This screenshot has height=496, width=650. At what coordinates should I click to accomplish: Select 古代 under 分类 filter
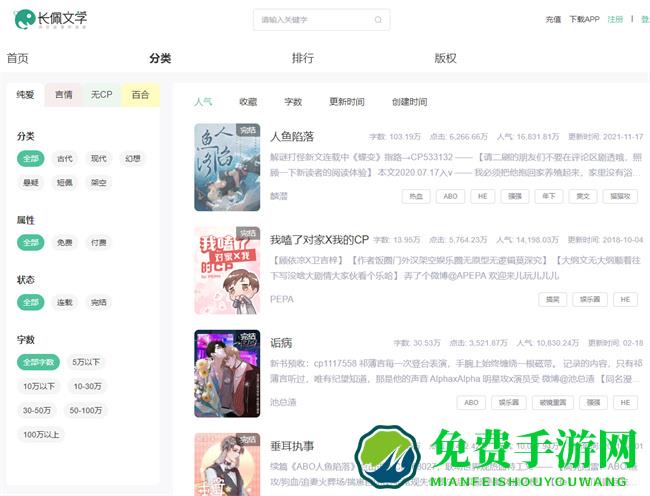click(x=65, y=159)
